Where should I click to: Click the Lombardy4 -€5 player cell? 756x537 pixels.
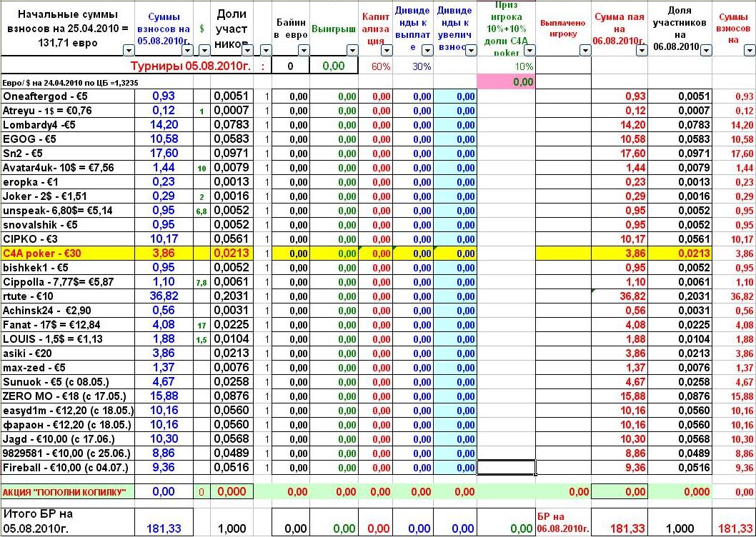(68, 125)
